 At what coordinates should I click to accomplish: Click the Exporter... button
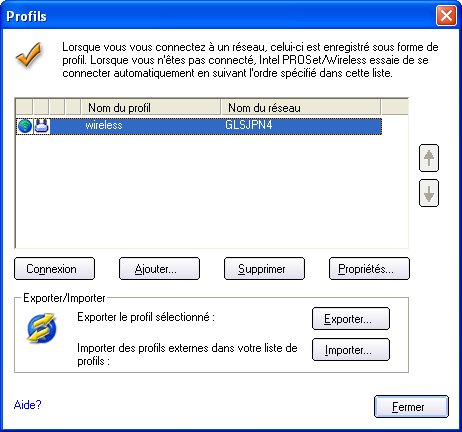351,319
